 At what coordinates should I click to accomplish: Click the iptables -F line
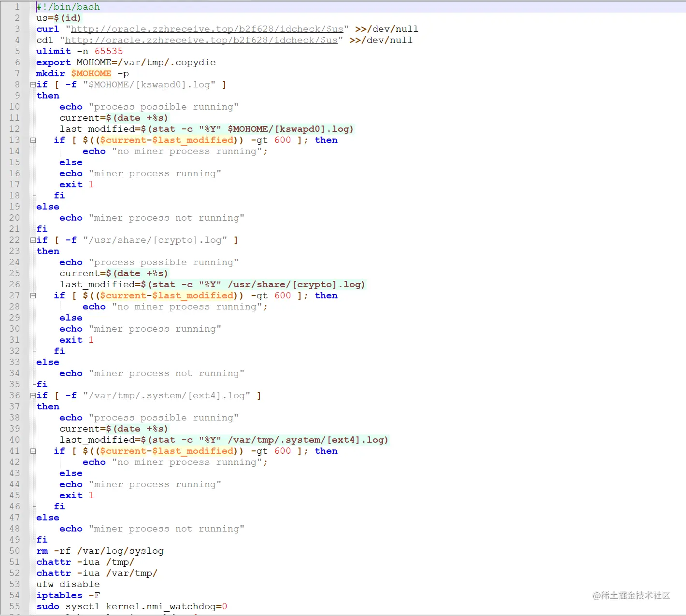coord(68,595)
